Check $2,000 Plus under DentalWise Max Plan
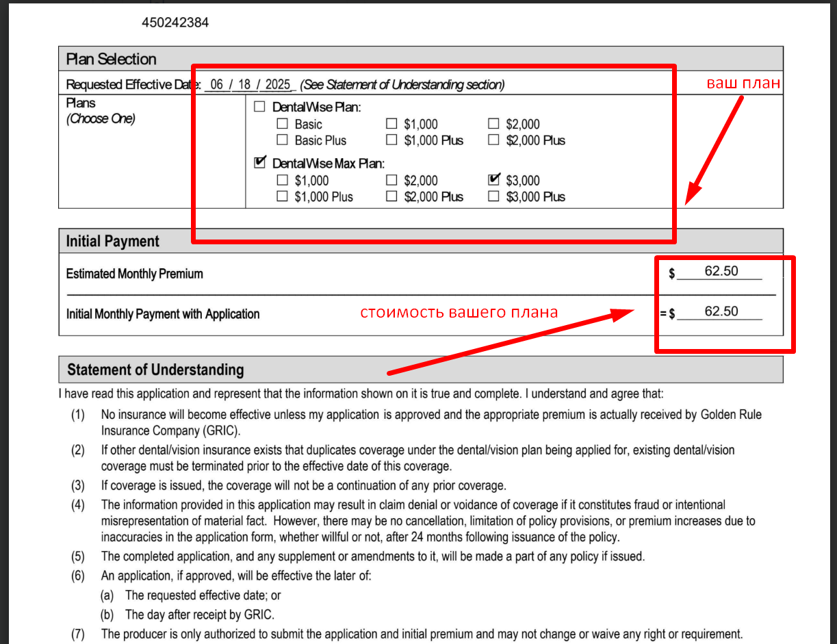Screen dimensions: 837x644 tap(391, 196)
